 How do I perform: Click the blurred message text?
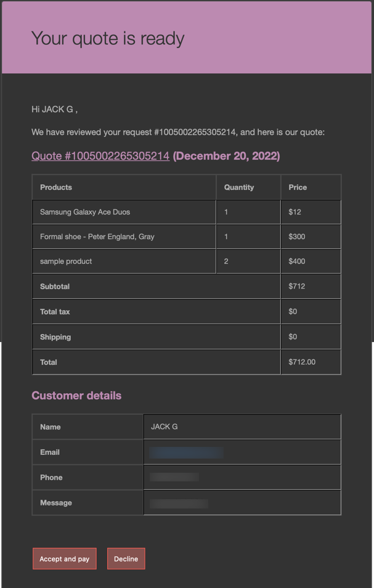pyautogui.click(x=179, y=503)
